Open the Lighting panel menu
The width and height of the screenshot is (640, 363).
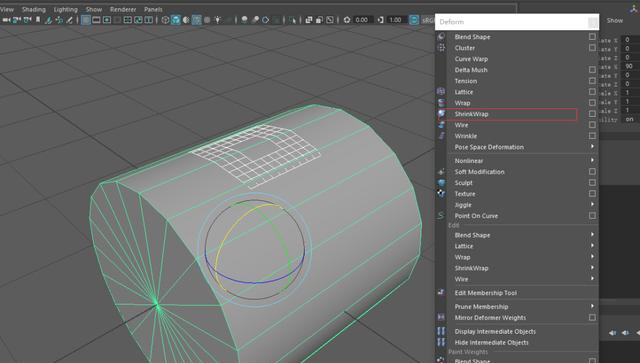tap(65, 9)
